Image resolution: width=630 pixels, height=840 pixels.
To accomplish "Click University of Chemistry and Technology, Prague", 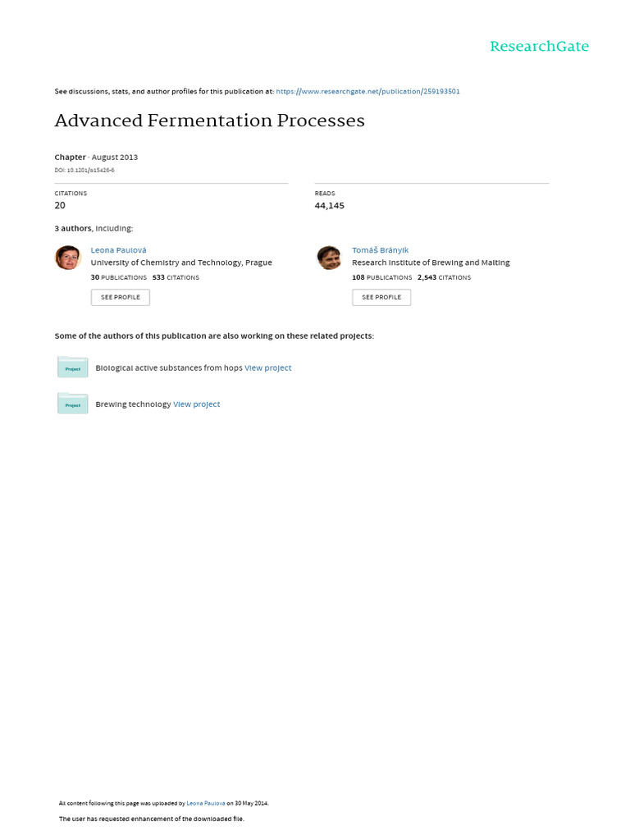I will 181,262.
